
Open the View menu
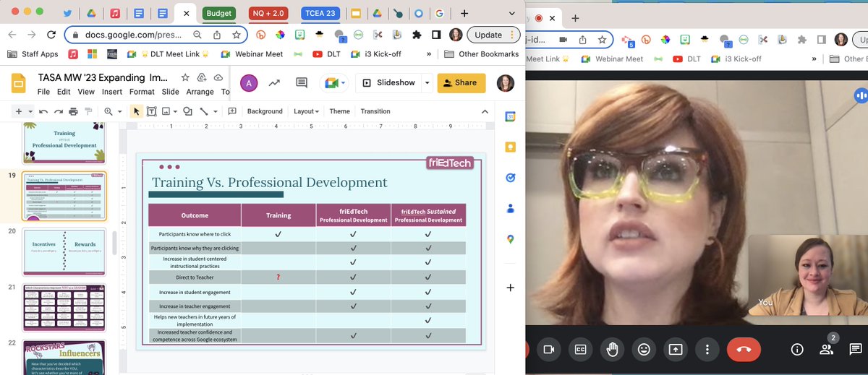86,92
